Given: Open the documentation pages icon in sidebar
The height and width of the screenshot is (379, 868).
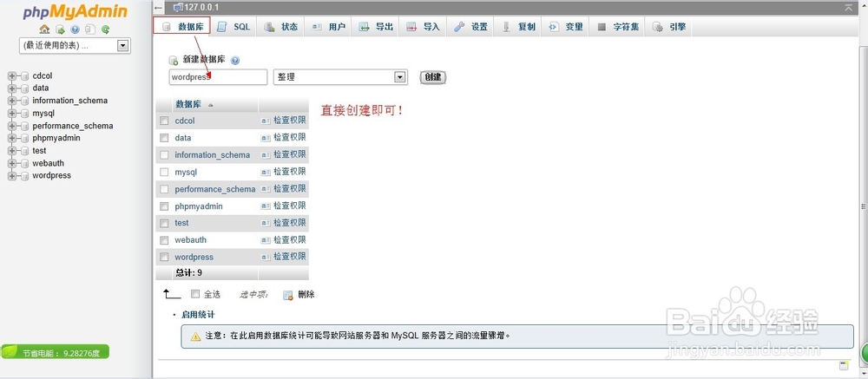Looking at the screenshot, I should coord(90,29).
